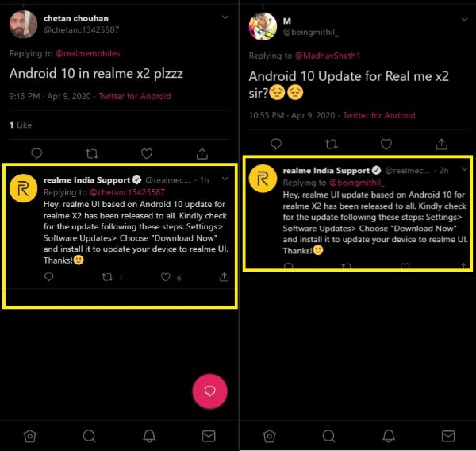Open @MadhavSheth1 mention link

[x=328, y=56]
